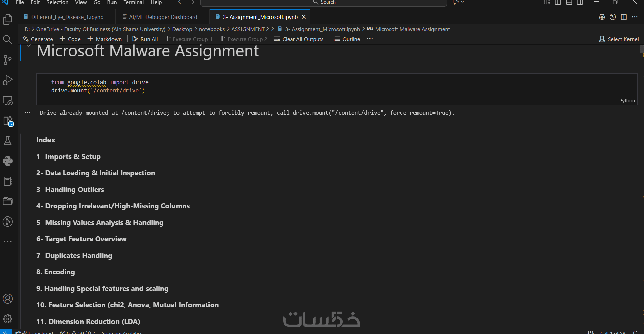The image size is (644, 334).
Task: Open the Copilot chat dropdown arrow
Action: tap(463, 2)
